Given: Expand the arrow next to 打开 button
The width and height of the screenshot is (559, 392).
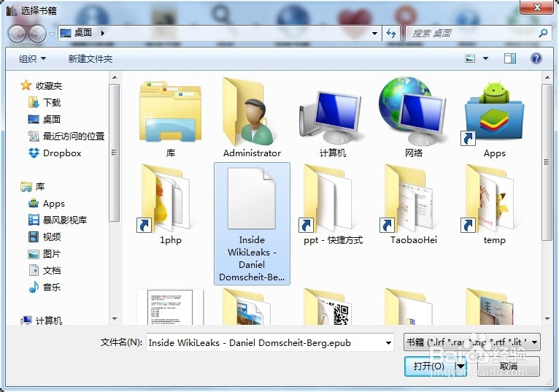Looking at the screenshot, I should pyautogui.click(x=460, y=366).
